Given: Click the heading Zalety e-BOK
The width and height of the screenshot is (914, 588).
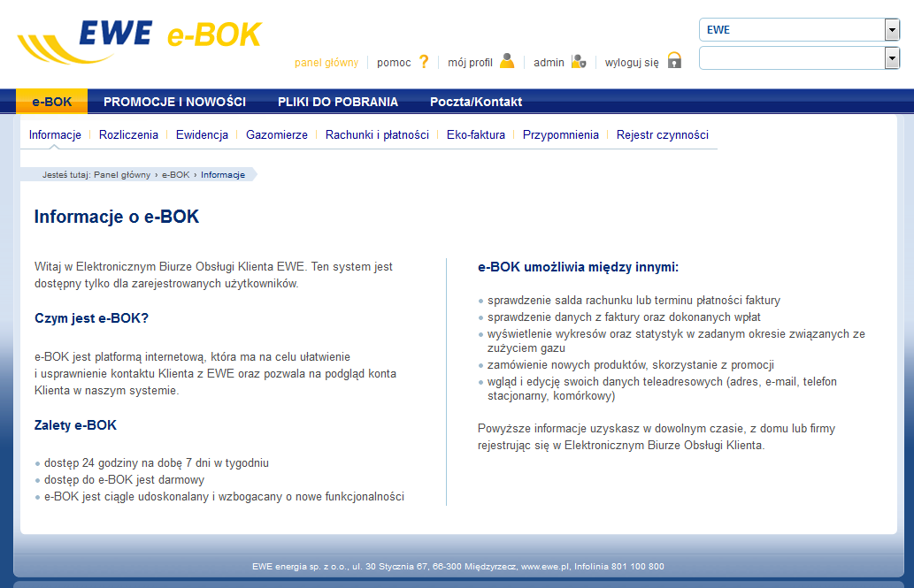Looking at the screenshot, I should (x=76, y=425).
